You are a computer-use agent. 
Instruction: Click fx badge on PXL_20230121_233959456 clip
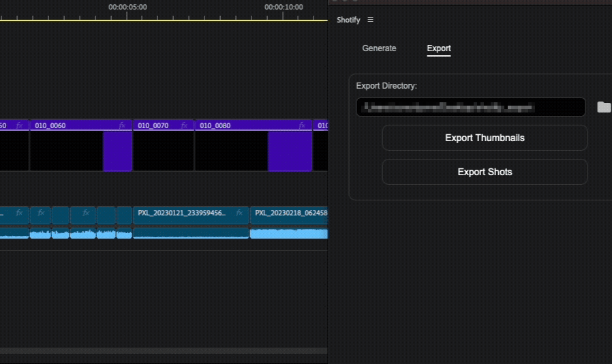pyautogui.click(x=239, y=213)
